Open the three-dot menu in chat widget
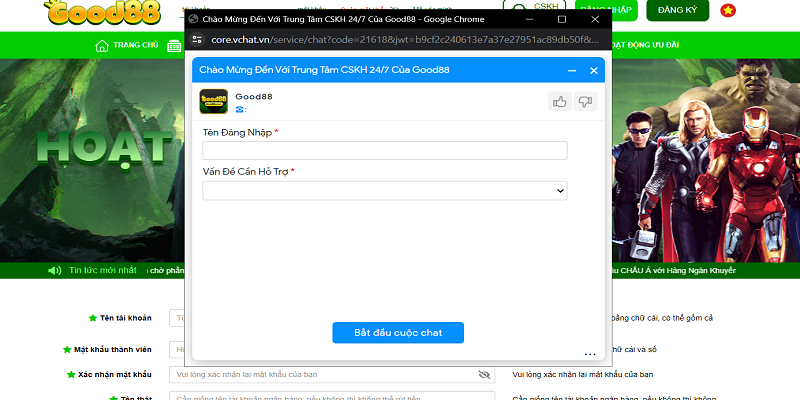Viewport: 800px width, 400px height. [x=590, y=353]
